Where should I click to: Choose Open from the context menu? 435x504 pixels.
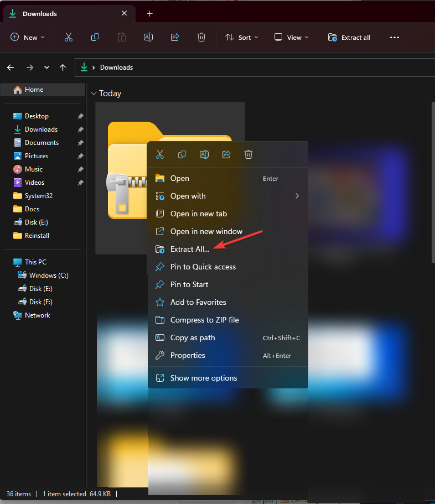tap(227, 178)
